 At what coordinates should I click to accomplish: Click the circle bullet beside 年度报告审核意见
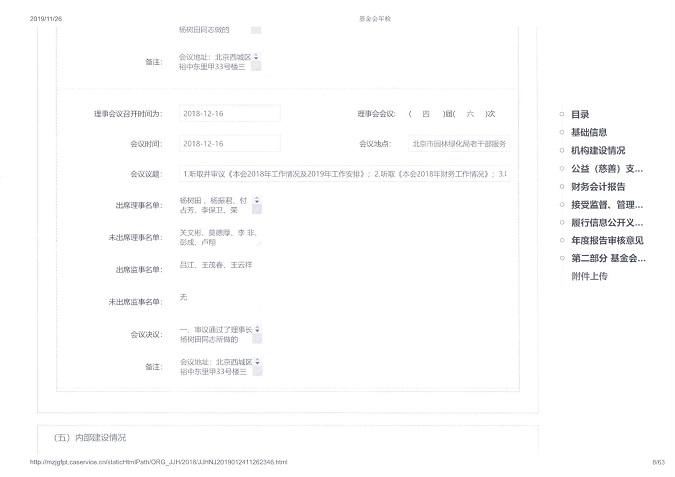coord(562,240)
